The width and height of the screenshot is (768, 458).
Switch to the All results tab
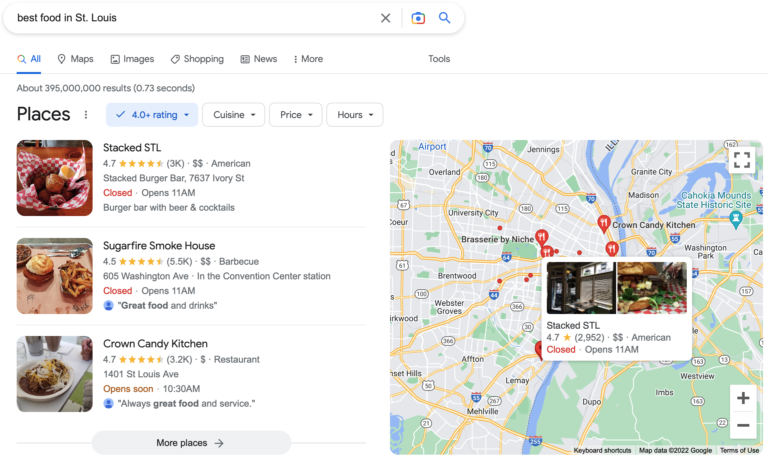pos(29,59)
